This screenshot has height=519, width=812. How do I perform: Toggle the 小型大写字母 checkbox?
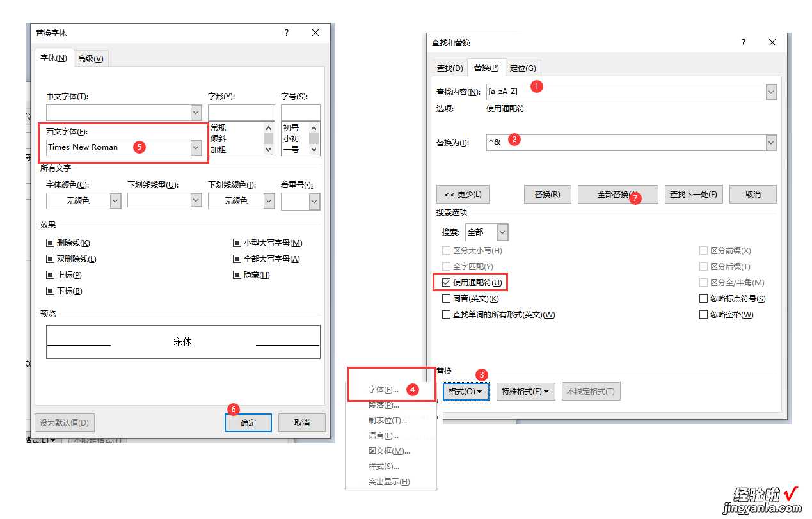pos(237,243)
